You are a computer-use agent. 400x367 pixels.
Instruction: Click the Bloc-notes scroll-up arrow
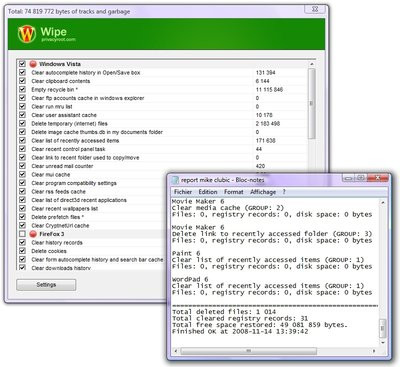383,202
